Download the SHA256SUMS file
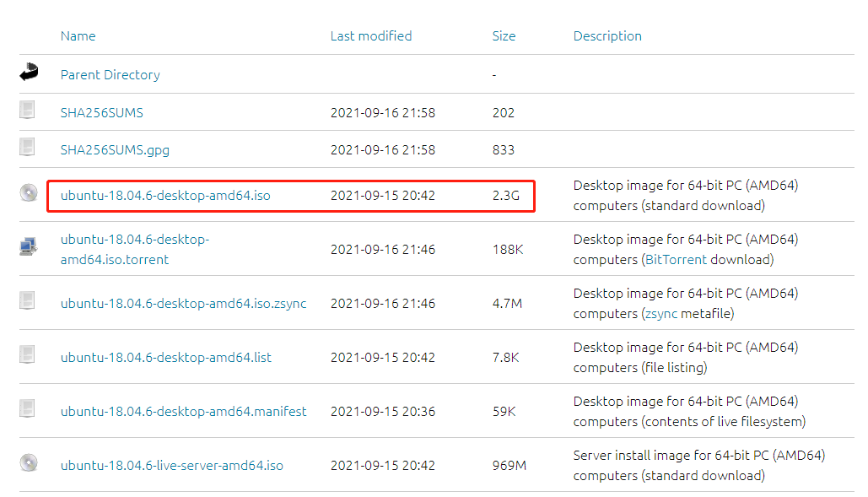868x497 pixels. (95, 113)
